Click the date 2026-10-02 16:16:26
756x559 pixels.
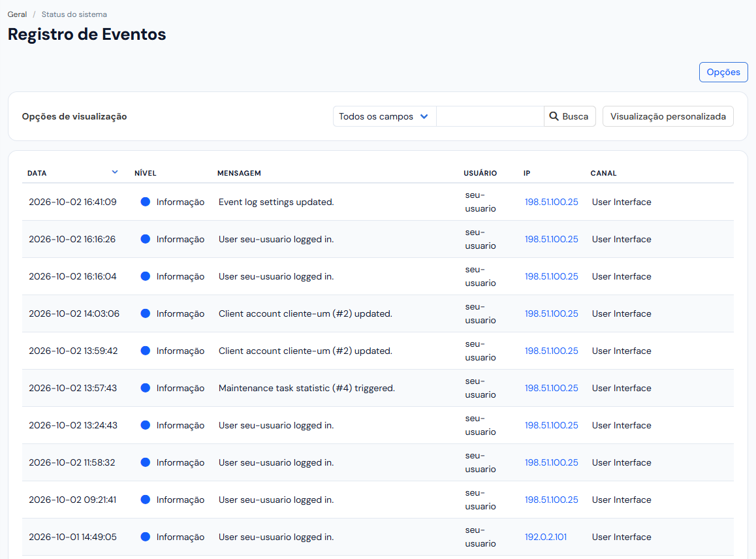coord(72,239)
